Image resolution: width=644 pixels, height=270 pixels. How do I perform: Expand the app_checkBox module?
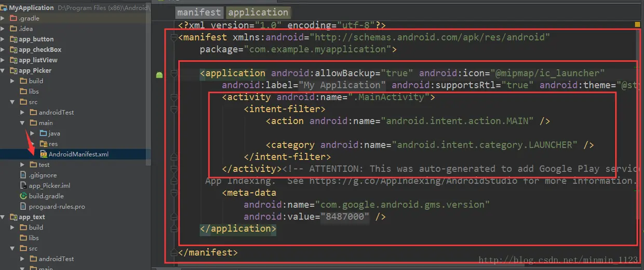click(3, 50)
